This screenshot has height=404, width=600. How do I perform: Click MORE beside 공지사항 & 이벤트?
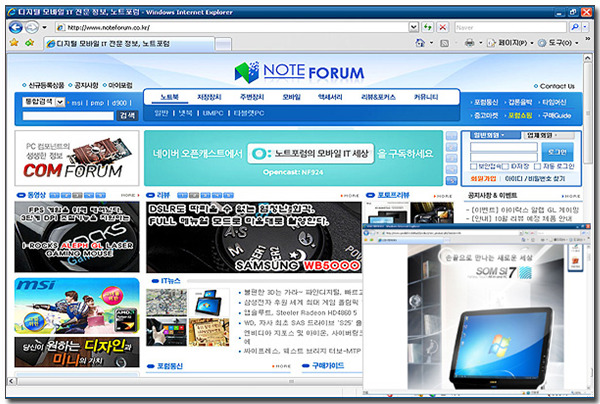click(571, 196)
